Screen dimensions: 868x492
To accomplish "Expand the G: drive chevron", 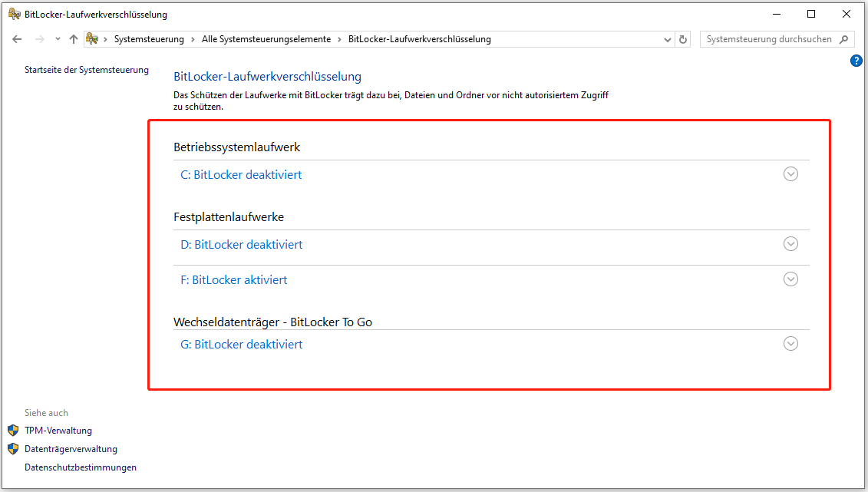I will 790,344.
